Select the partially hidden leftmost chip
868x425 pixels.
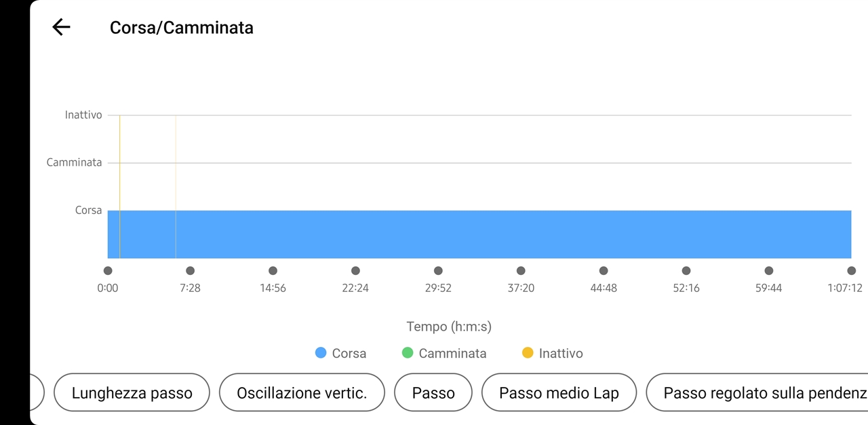[37, 392]
